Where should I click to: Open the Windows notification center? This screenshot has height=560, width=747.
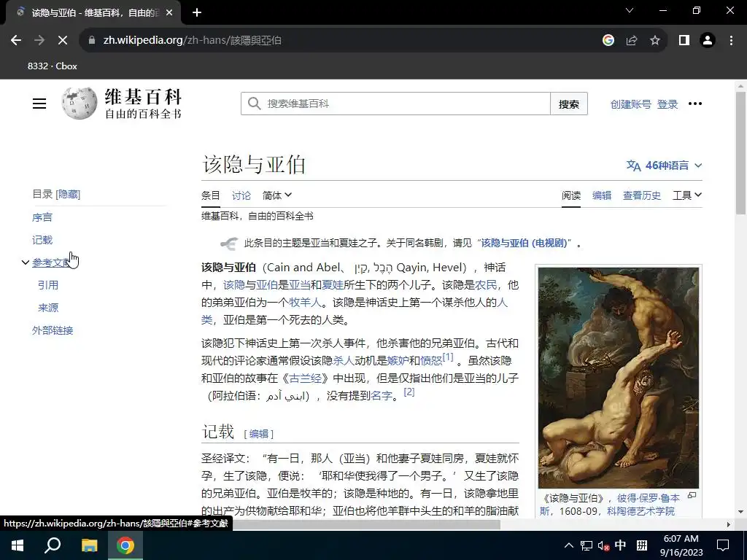[723, 545]
